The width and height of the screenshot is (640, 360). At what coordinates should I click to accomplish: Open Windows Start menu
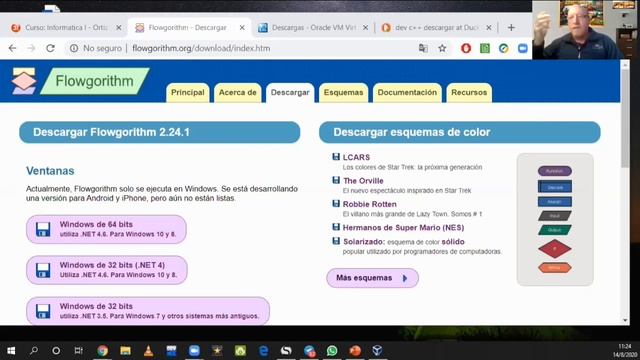click(x=11, y=351)
